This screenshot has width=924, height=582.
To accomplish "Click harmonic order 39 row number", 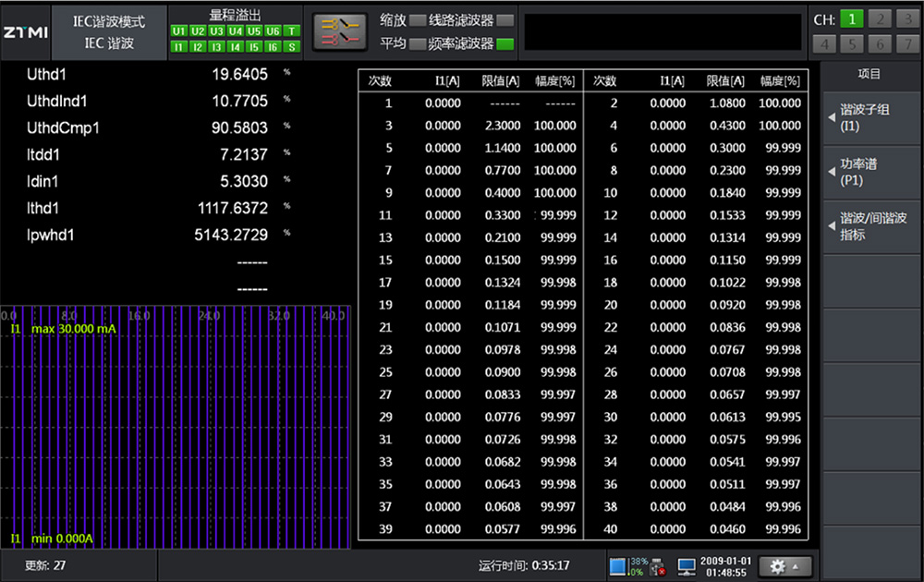I will (x=385, y=529).
